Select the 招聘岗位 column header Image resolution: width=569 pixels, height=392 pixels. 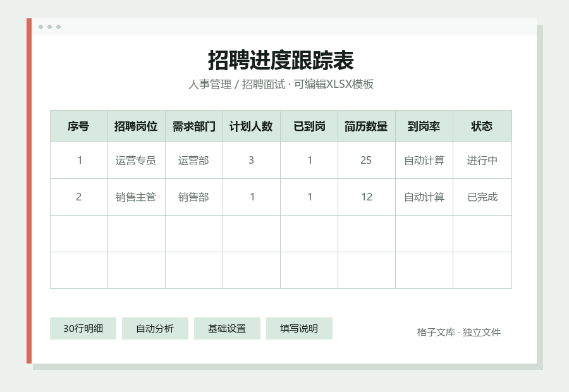(137, 126)
